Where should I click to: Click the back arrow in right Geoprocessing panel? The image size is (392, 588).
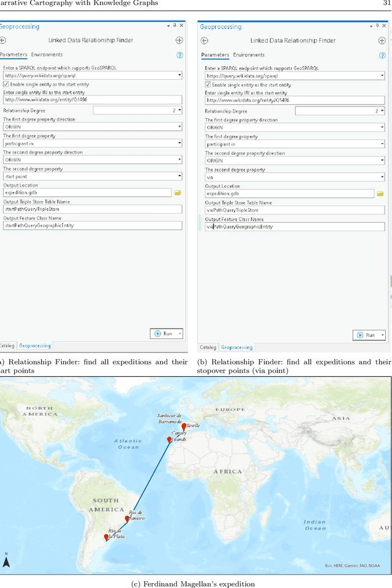(x=204, y=40)
